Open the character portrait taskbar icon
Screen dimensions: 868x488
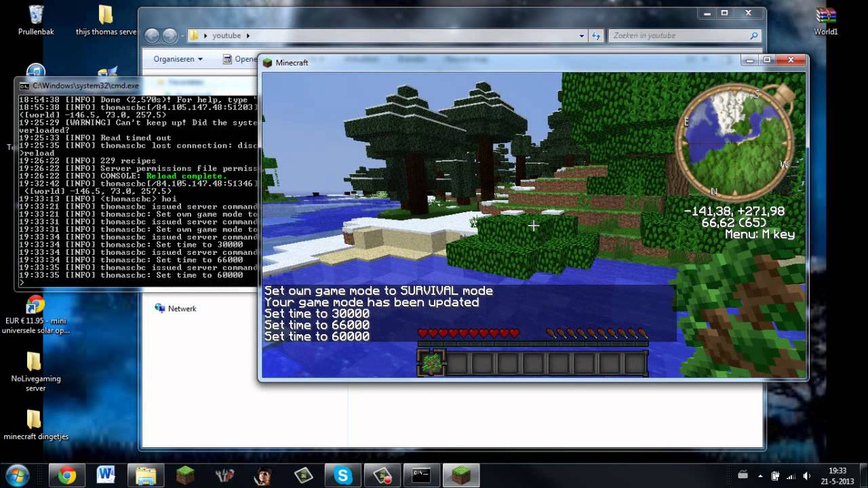point(264,475)
